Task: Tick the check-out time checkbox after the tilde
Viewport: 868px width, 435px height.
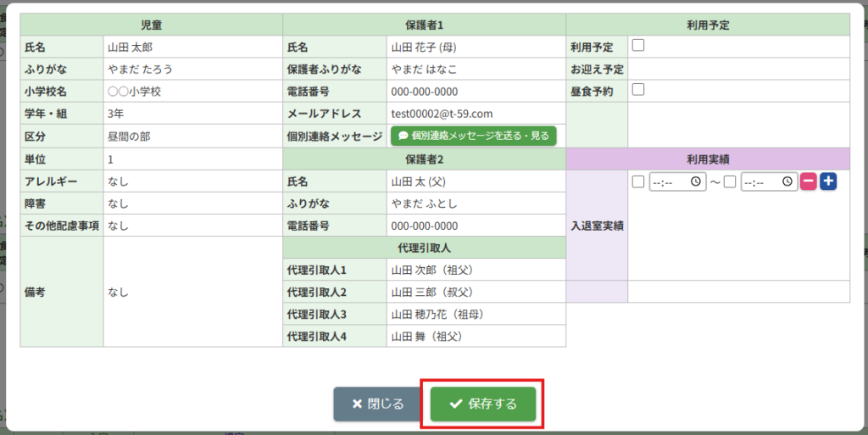Action: (x=730, y=181)
